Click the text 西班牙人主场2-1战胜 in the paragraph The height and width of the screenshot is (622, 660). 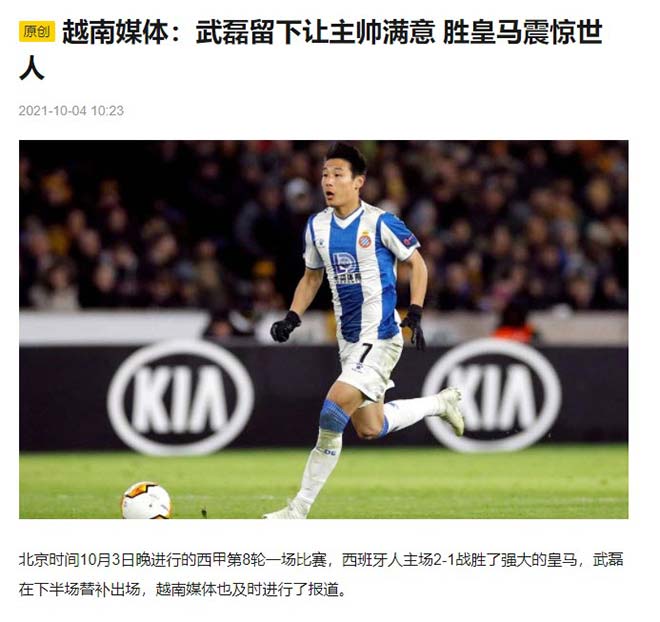tap(414, 560)
